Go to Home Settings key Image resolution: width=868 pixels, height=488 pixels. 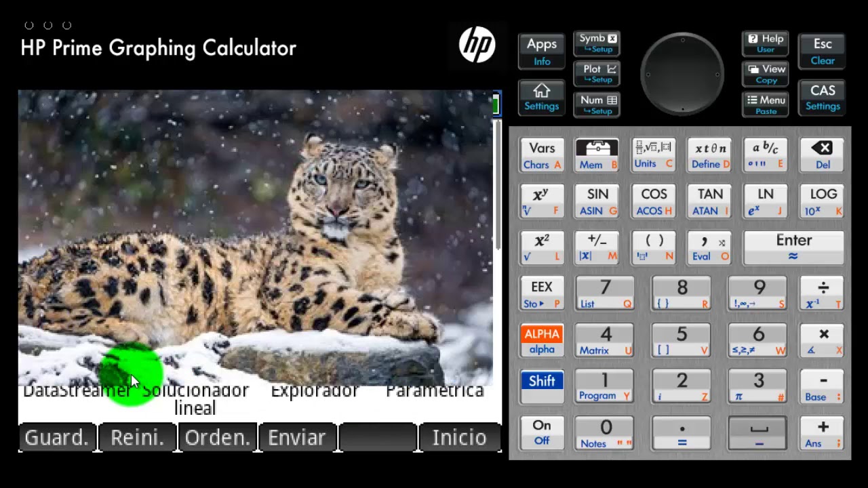(542, 98)
